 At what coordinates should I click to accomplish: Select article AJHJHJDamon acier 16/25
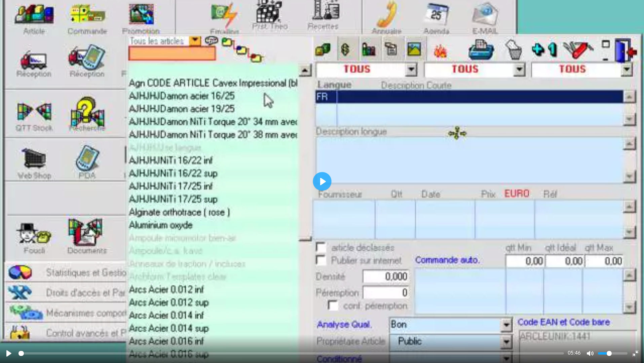[182, 96]
